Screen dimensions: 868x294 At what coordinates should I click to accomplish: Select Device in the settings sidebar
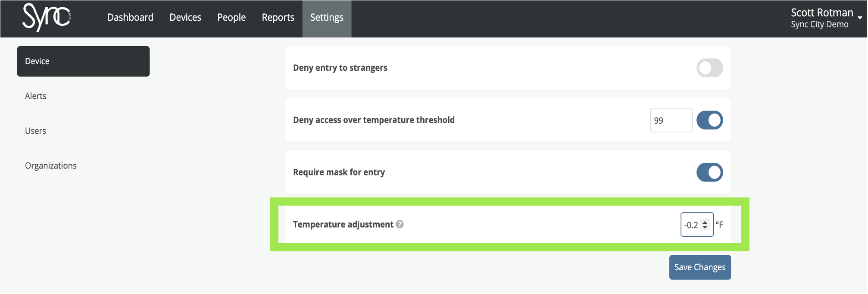tap(83, 61)
